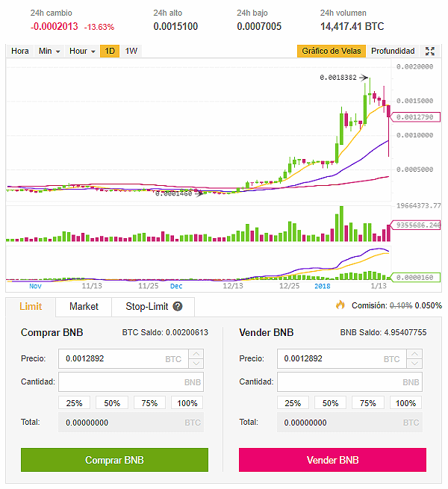This screenshot has height=489, width=448.
Task: Click the 9355686.24 volume label
Action: coord(416,225)
